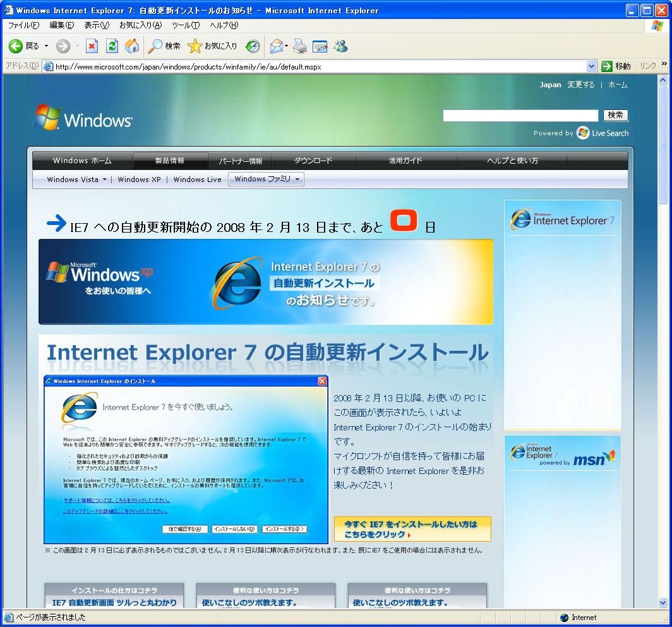
Task: Click the Windows XP subnav link
Action: pyautogui.click(x=140, y=180)
